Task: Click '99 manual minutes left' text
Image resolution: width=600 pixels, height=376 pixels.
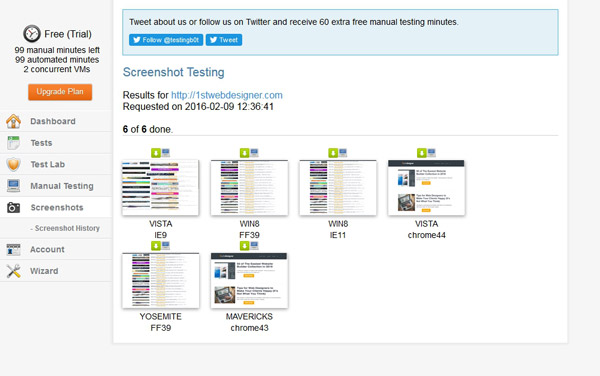Action: click(x=57, y=50)
